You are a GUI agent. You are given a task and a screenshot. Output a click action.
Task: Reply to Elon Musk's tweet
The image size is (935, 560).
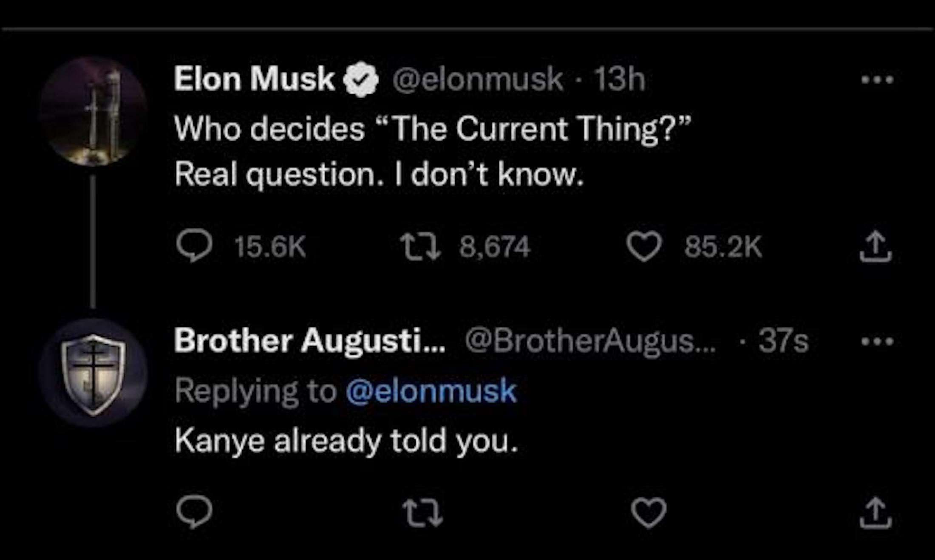click(195, 246)
